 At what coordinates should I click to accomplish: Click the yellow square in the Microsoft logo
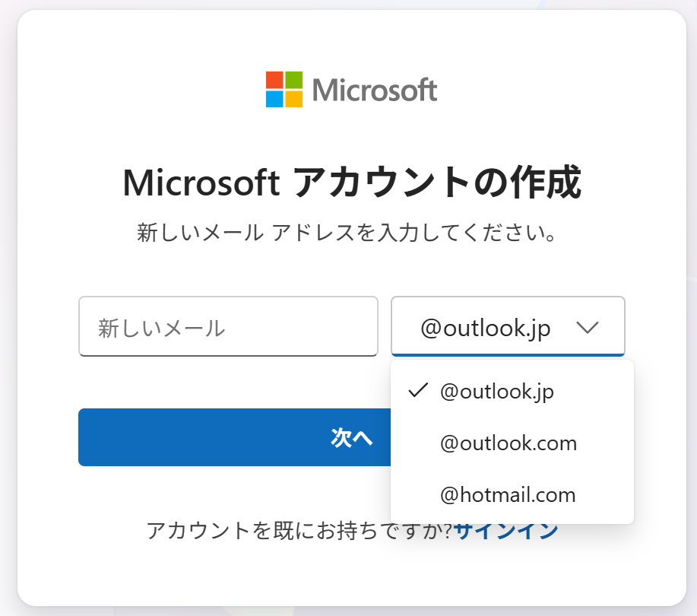point(295,97)
